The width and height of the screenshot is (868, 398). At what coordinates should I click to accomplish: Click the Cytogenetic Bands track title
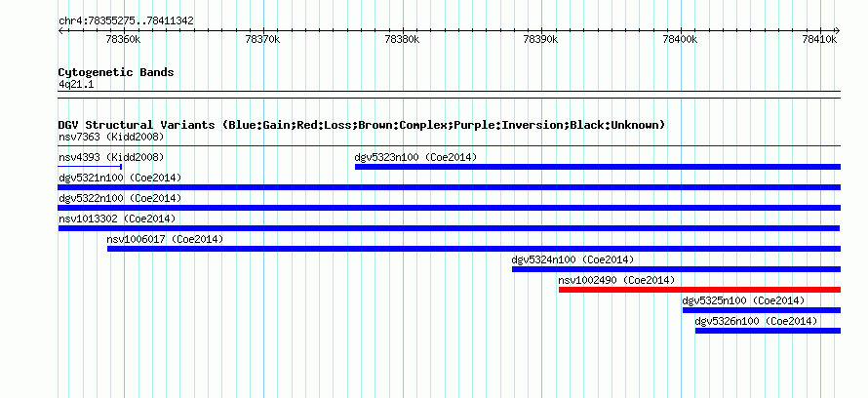pos(116,72)
